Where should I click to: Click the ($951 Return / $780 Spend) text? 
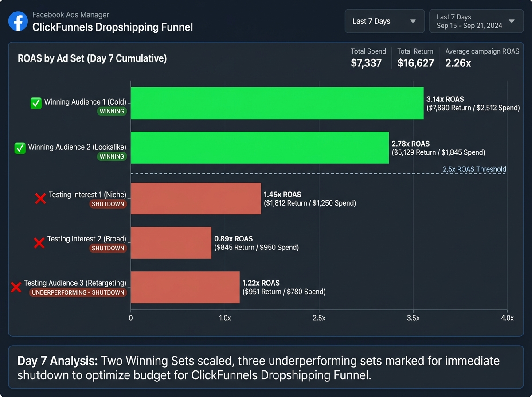284,292
